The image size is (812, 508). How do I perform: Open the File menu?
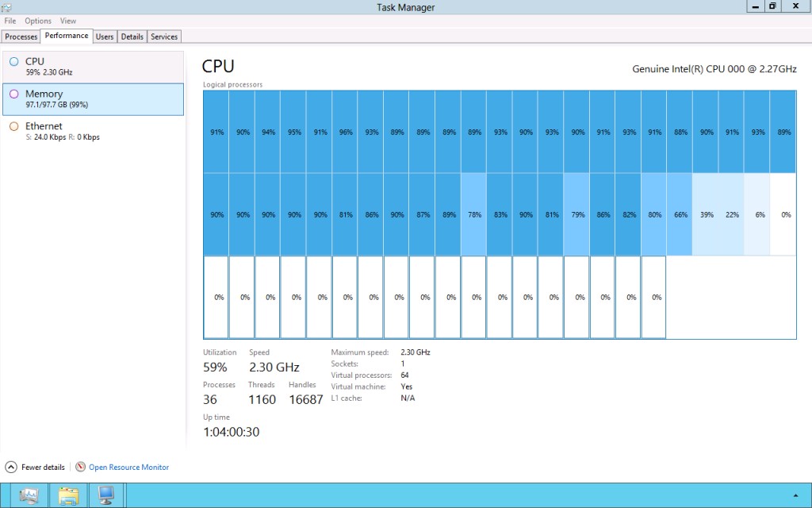click(10, 21)
